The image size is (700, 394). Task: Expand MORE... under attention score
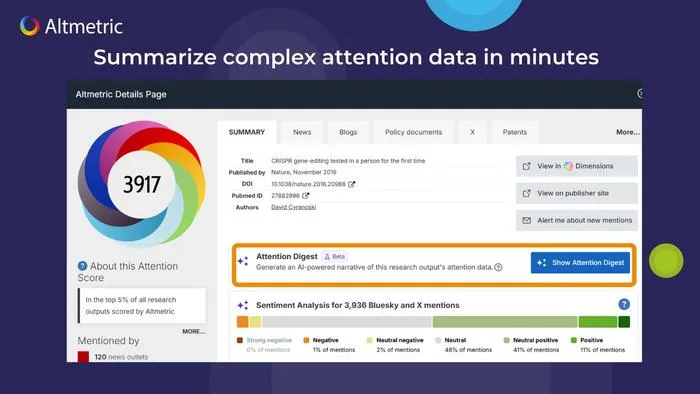pyautogui.click(x=194, y=331)
